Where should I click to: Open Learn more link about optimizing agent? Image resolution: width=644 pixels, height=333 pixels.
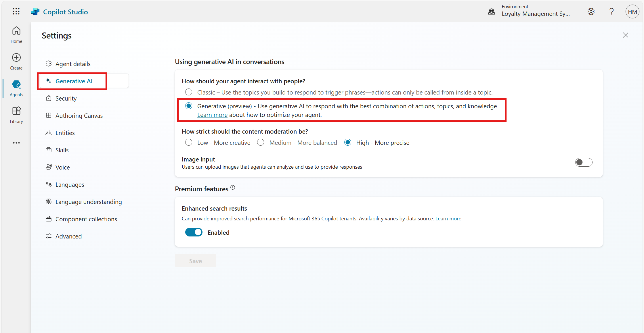point(212,115)
